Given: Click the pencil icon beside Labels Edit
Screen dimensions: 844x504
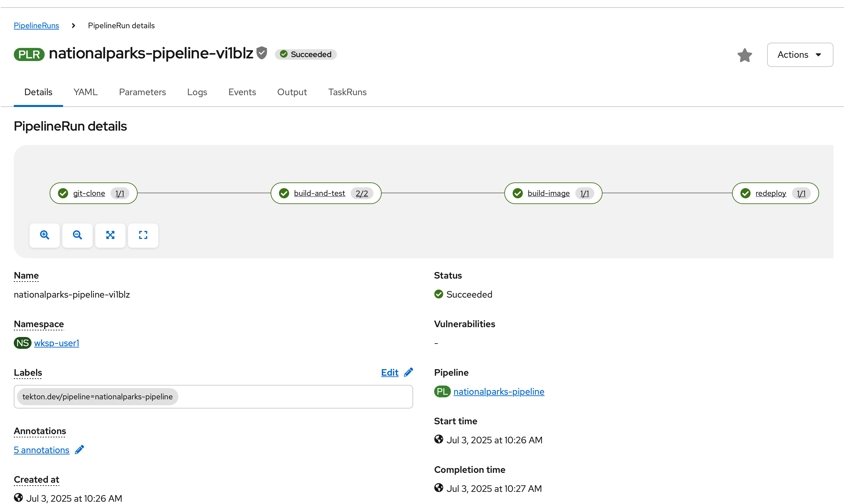Looking at the screenshot, I should [x=408, y=372].
